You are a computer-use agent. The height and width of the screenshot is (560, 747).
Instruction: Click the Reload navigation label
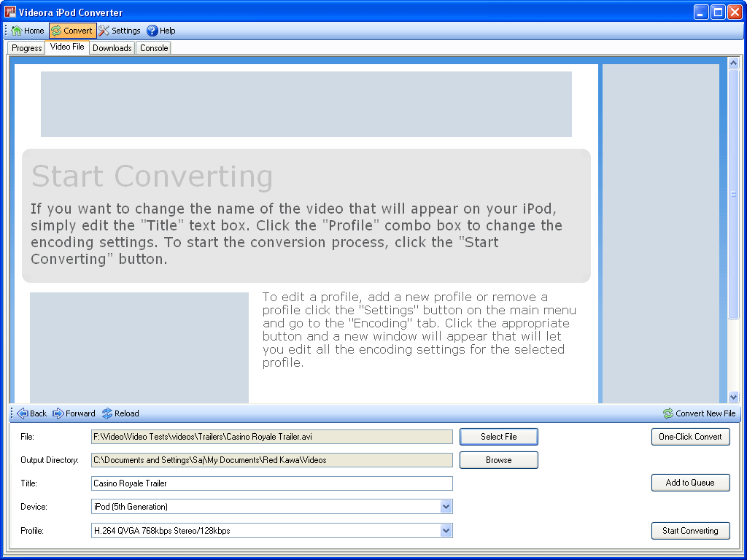click(127, 413)
